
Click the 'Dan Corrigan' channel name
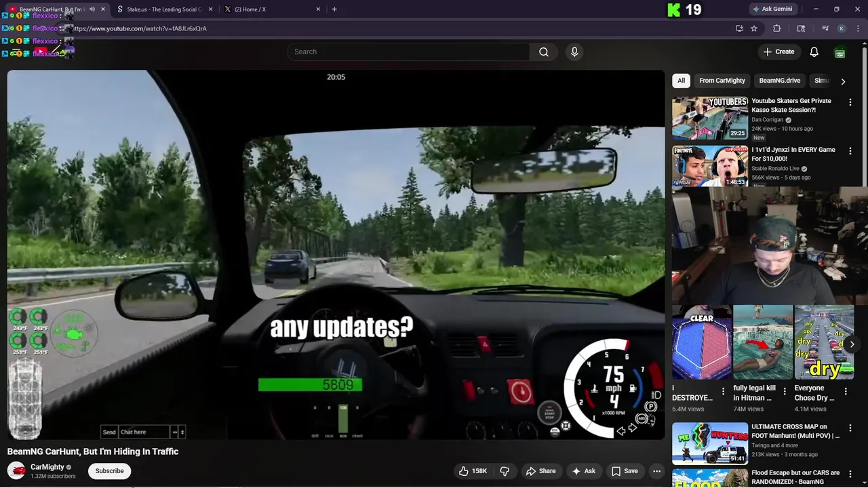[767, 120]
